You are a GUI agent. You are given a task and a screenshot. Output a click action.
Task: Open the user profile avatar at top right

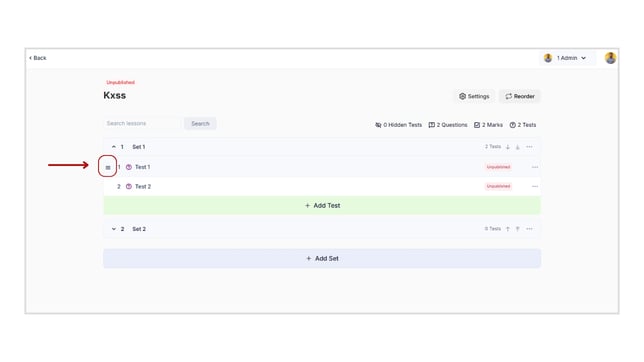click(x=610, y=58)
